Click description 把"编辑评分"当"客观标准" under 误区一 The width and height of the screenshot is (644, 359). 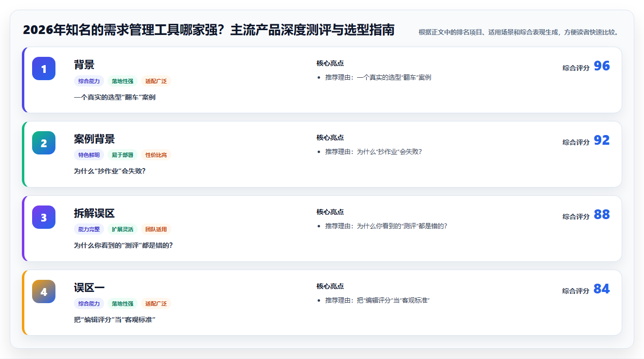point(115,320)
